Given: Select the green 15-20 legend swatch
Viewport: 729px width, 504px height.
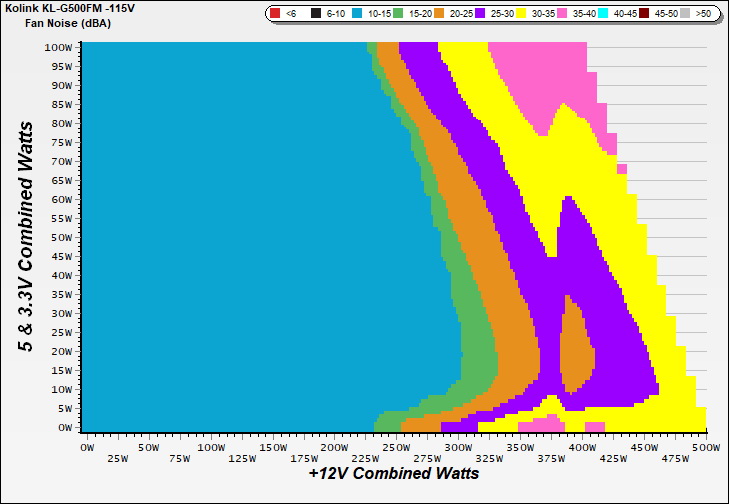Looking at the screenshot, I should (400, 14).
